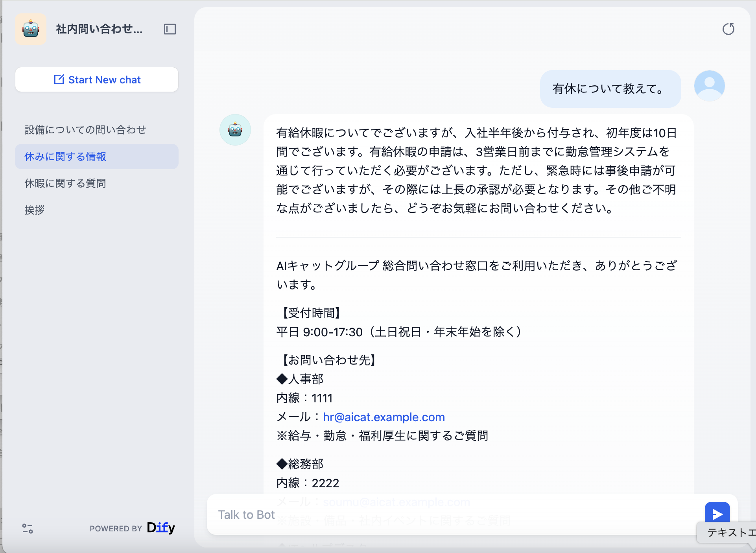756x553 pixels.
Task: Click the bot avatar beside the reply
Action: pyautogui.click(x=235, y=130)
